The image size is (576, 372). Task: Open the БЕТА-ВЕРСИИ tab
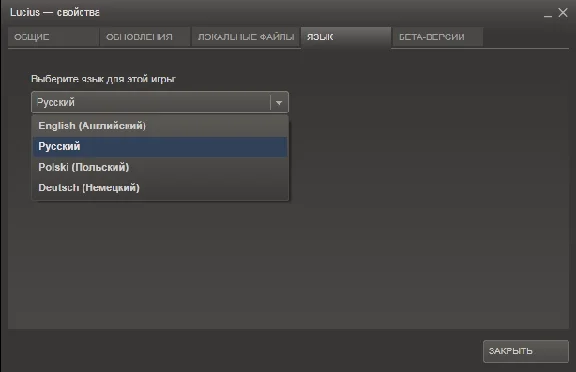(x=438, y=37)
